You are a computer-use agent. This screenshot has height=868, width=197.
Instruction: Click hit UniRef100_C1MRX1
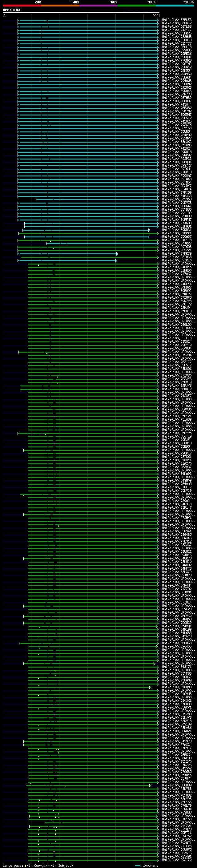pyautogui.click(x=176, y=233)
